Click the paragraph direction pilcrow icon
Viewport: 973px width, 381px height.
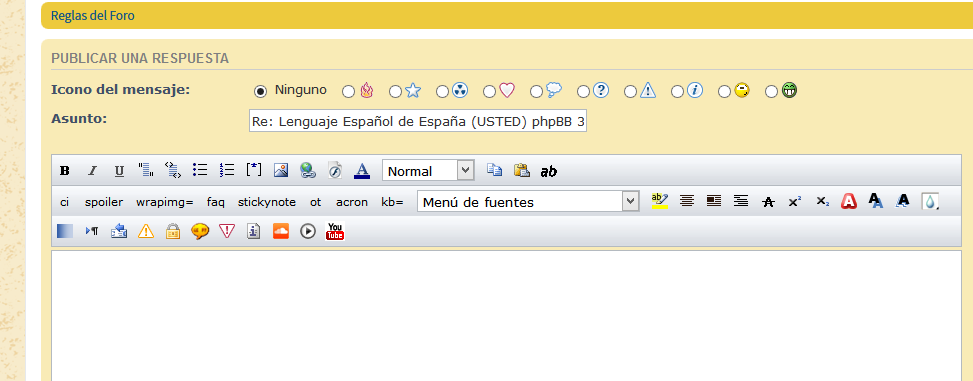pos(92,231)
